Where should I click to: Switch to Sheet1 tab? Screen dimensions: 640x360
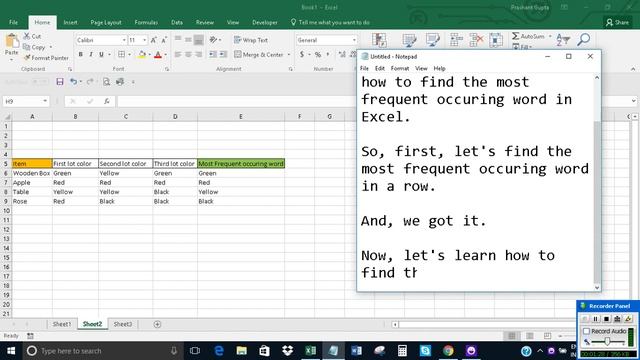pyautogui.click(x=62, y=324)
